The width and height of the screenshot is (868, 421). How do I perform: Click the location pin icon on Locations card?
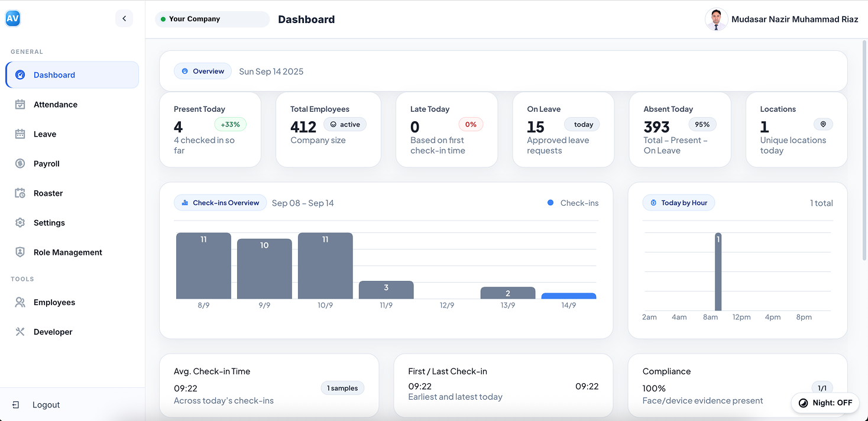click(823, 124)
